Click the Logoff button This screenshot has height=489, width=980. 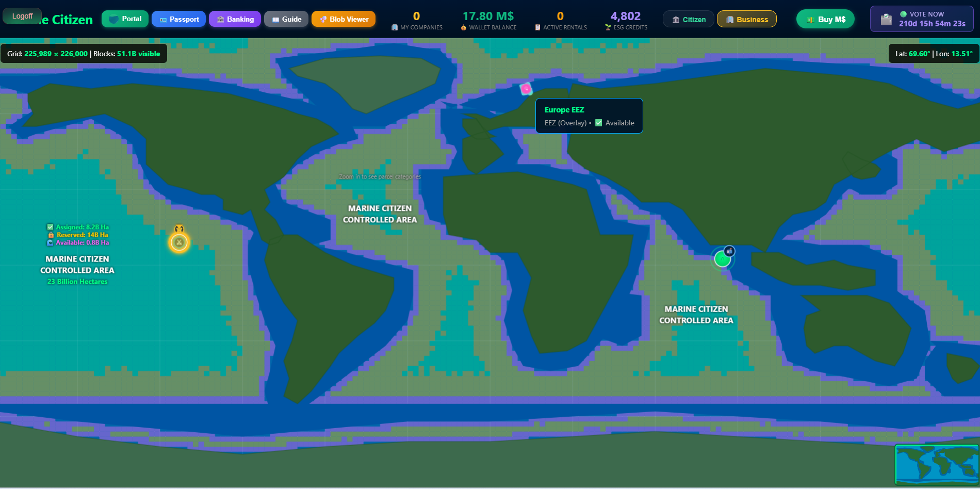pyautogui.click(x=22, y=16)
